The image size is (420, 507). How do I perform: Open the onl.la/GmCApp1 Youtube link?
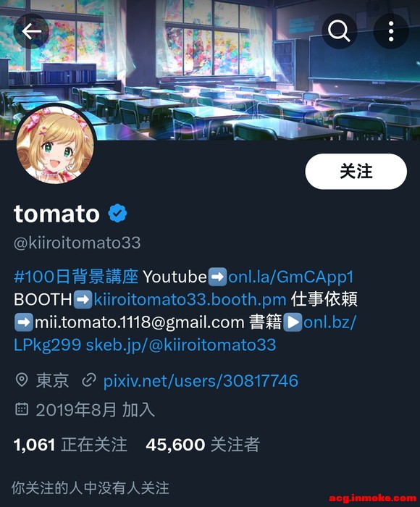(290, 277)
